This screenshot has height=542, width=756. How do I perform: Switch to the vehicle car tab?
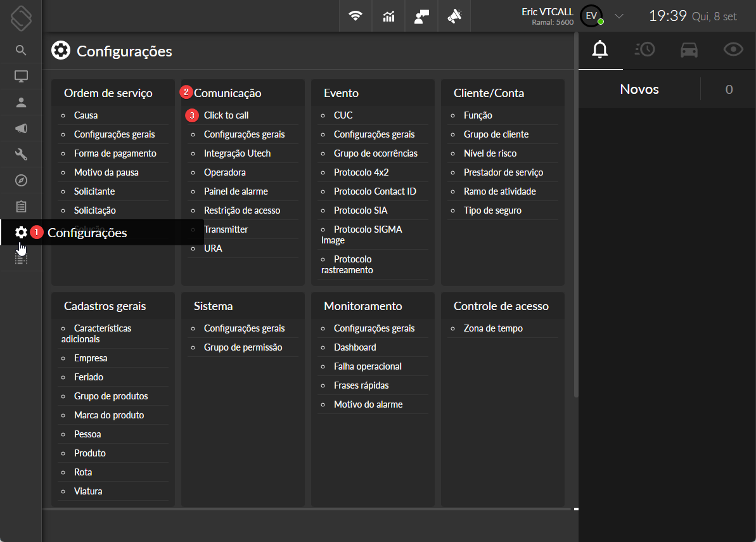pyautogui.click(x=689, y=49)
